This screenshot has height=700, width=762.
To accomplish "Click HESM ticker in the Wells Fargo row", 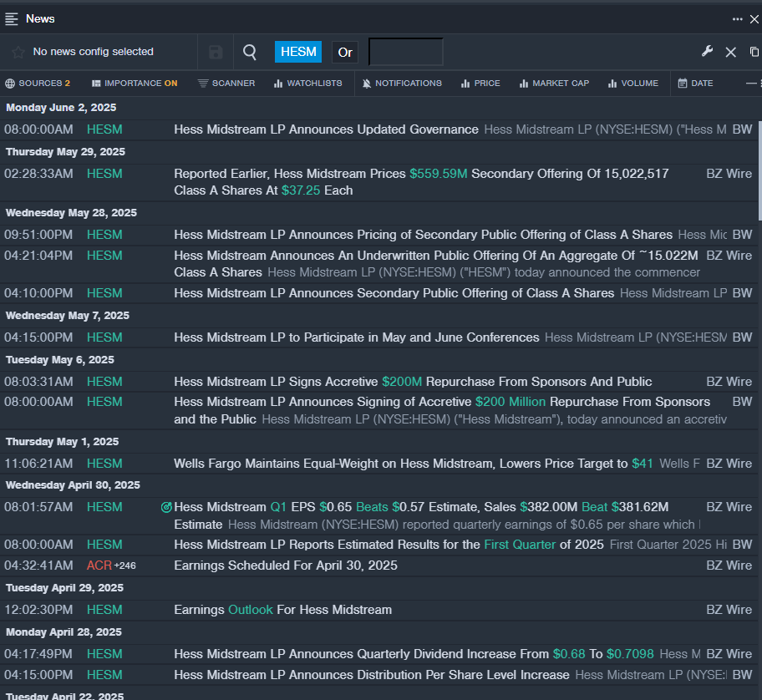I will click(x=104, y=464).
